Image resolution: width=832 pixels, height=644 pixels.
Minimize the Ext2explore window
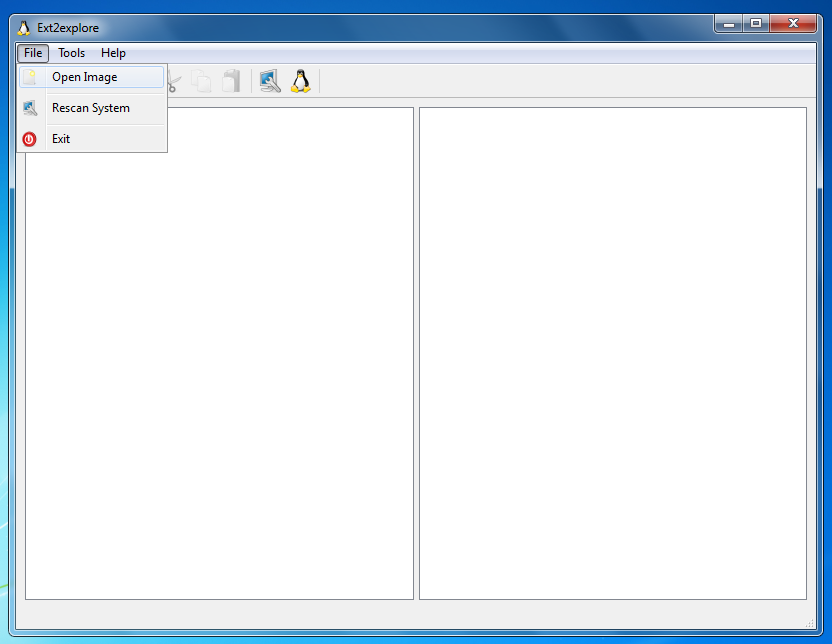[729, 24]
